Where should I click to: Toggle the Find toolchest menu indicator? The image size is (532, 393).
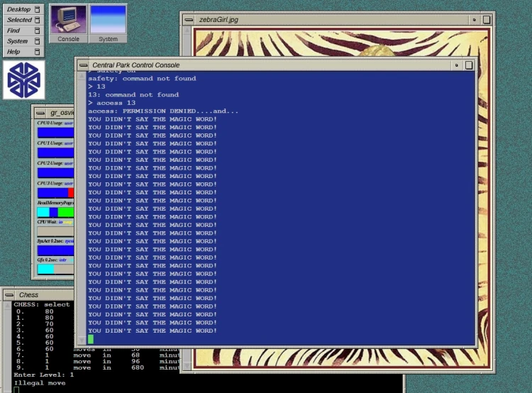(38, 31)
